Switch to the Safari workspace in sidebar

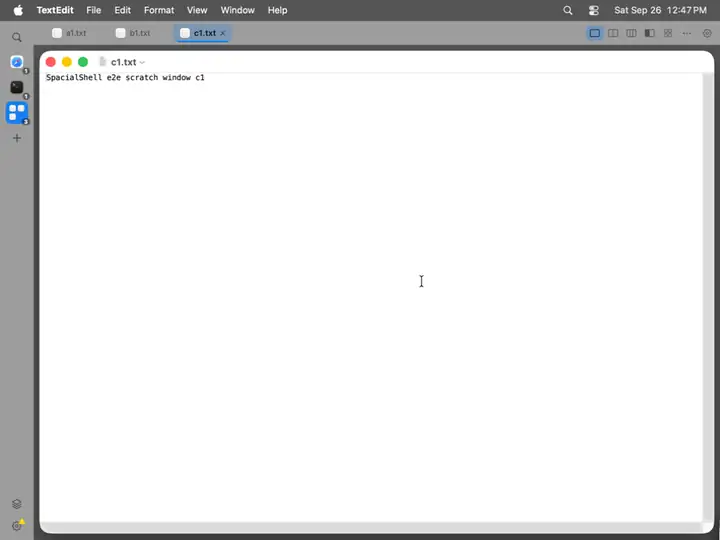pos(17,62)
